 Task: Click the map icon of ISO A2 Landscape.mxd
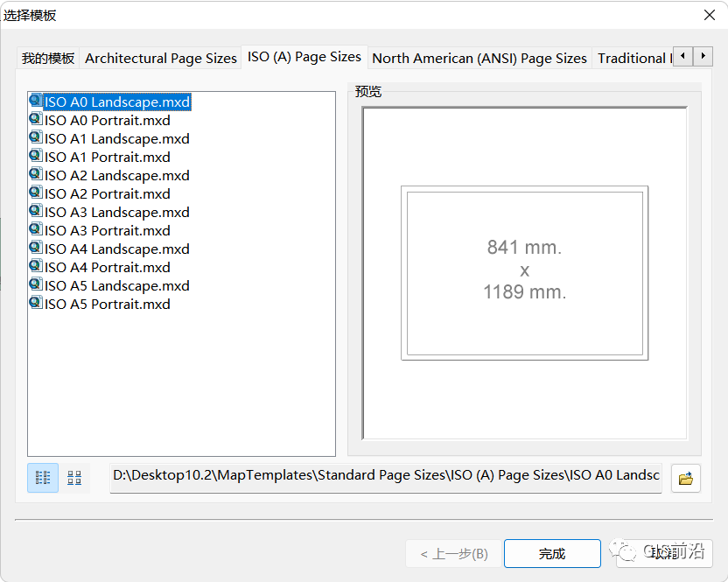(x=36, y=173)
